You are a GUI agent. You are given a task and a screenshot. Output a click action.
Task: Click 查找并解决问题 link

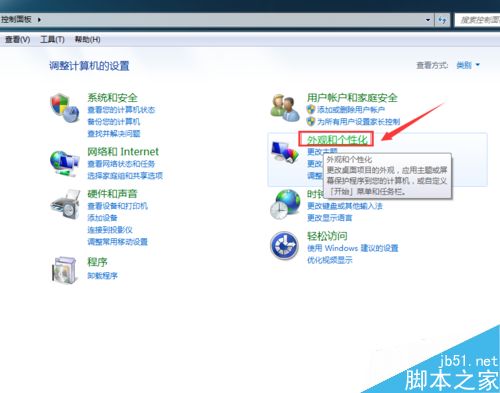coord(114,134)
